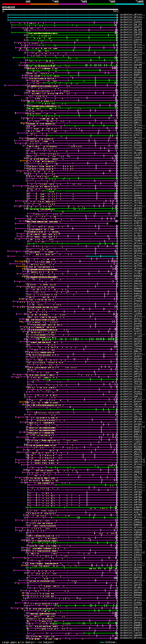Select the UniRef100_A0EFA7 label
This screenshot has height=644, width=146.
tap(131, 261)
